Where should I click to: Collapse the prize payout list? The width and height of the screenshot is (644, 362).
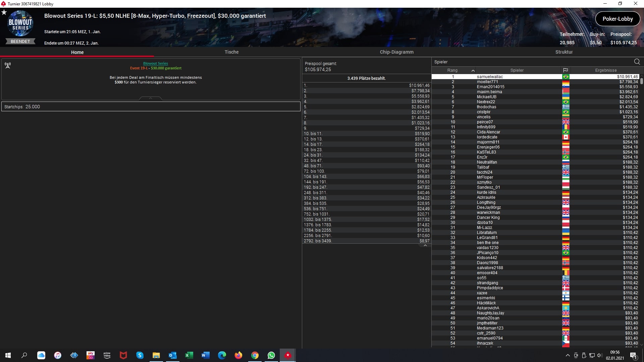425,246
